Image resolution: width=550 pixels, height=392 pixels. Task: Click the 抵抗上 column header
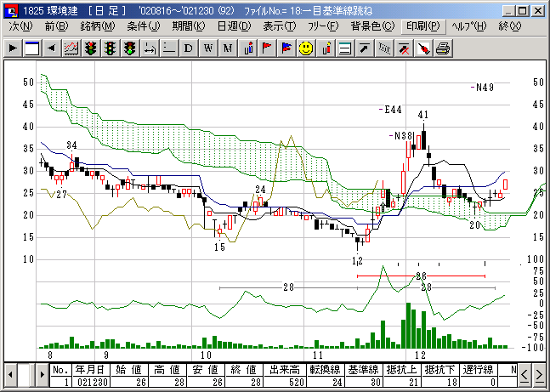tap(402, 370)
